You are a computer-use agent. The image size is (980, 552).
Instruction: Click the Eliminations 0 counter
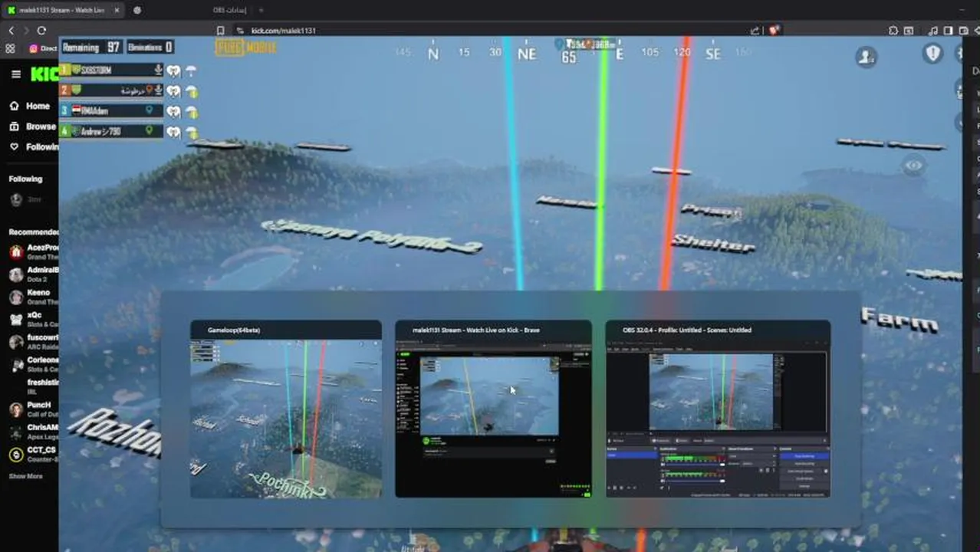tap(150, 48)
